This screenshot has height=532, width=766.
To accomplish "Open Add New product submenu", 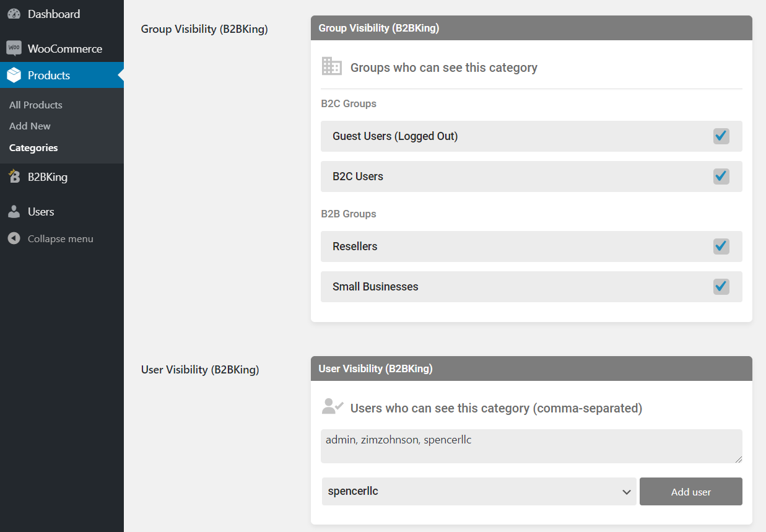I will pyautogui.click(x=30, y=126).
